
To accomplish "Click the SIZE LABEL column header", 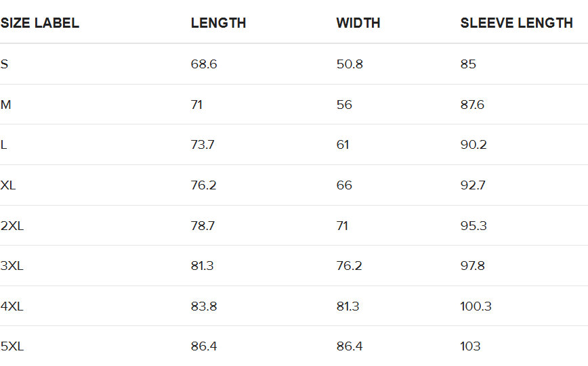I will [40, 23].
